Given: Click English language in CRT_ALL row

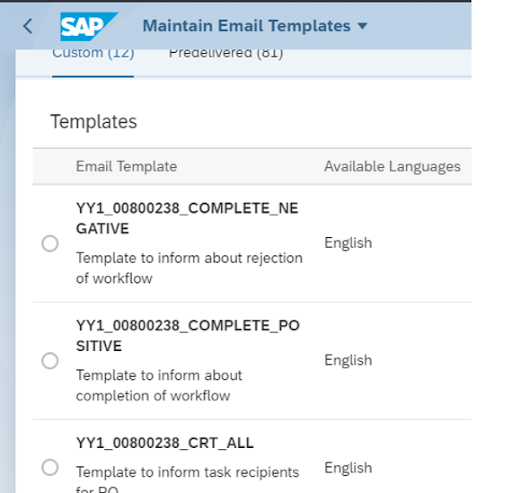Looking at the screenshot, I should point(348,468).
